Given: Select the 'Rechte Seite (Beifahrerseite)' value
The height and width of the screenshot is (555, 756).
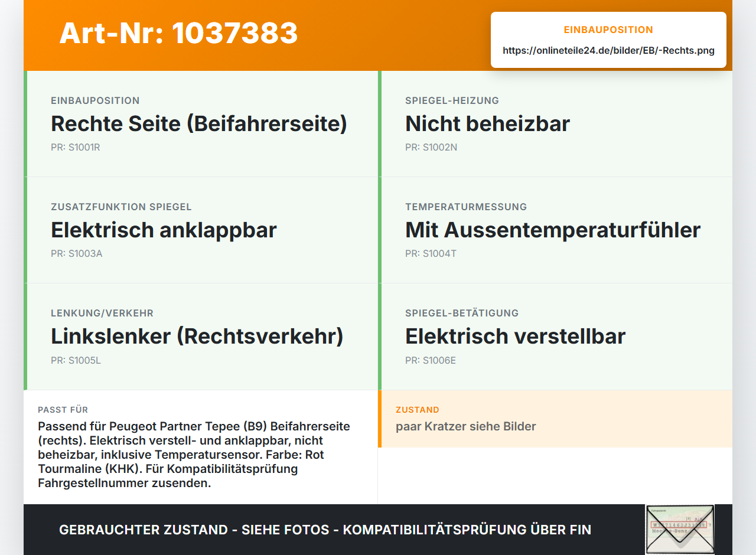Looking at the screenshot, I should click(x=199, y=123).
